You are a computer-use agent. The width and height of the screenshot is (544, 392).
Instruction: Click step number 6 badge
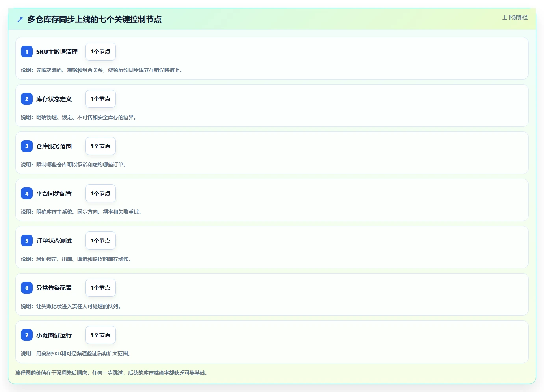(x=27, y=288)
